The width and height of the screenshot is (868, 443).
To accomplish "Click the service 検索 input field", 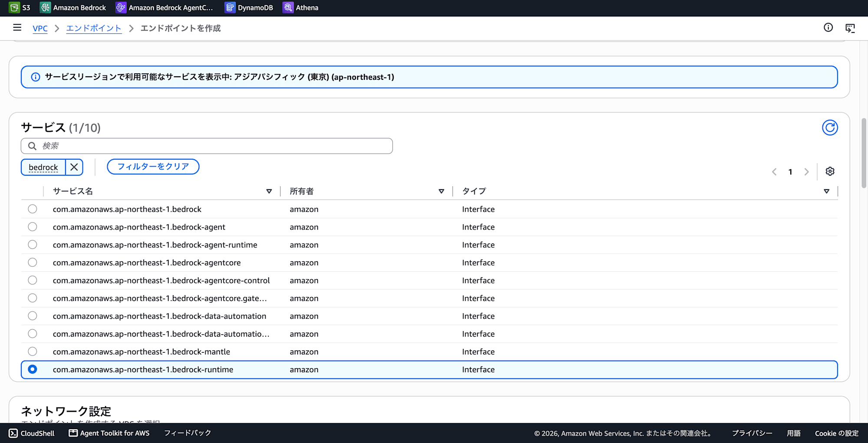I will coord(207,146).
